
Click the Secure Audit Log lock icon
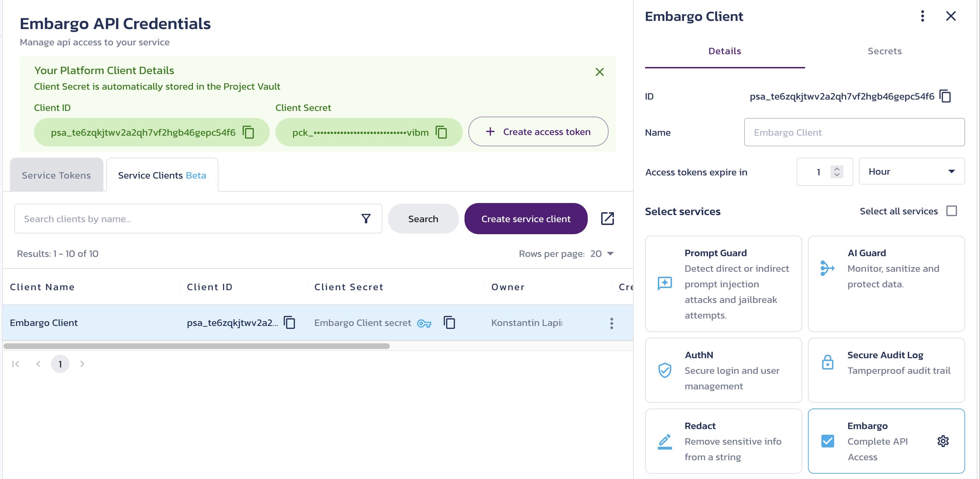click(x=827, y=362)
